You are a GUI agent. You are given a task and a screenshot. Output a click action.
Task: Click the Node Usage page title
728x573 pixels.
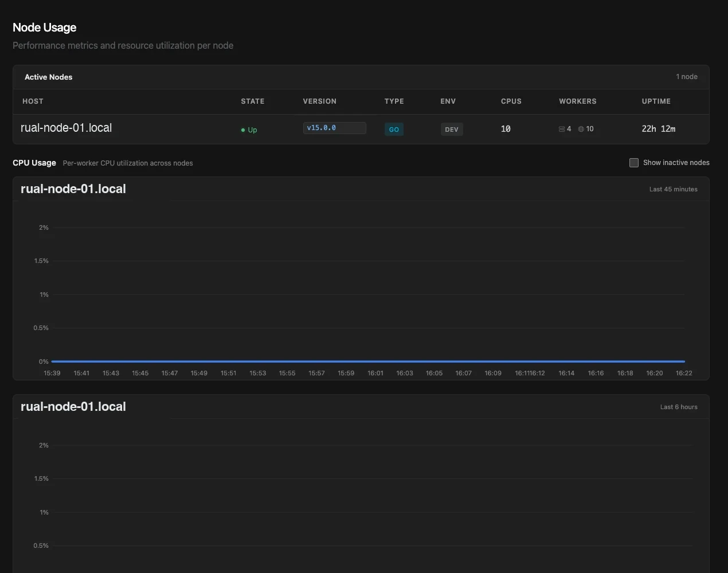click(45, 28)
